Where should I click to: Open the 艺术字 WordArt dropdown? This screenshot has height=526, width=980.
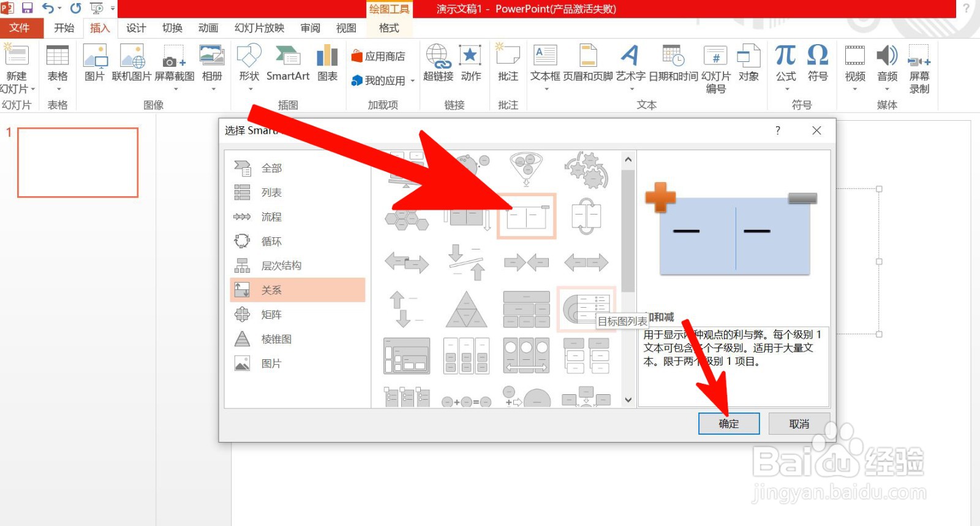[631, 90]
